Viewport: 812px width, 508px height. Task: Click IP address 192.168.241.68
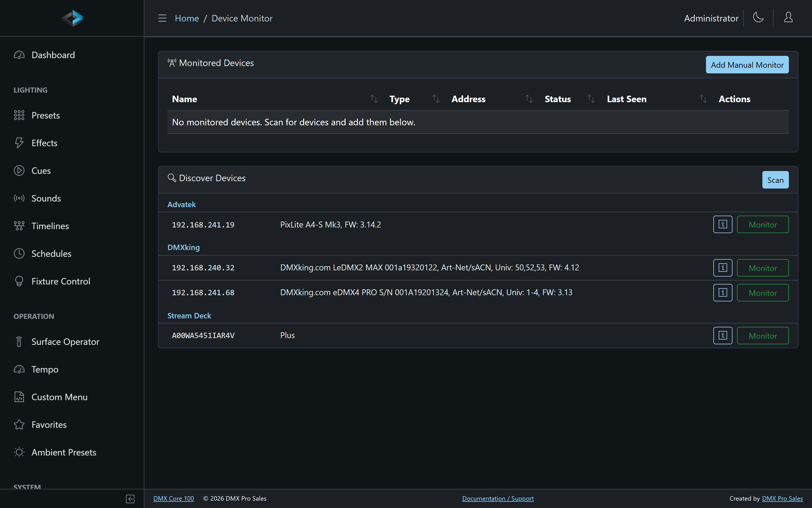point(203,293)
